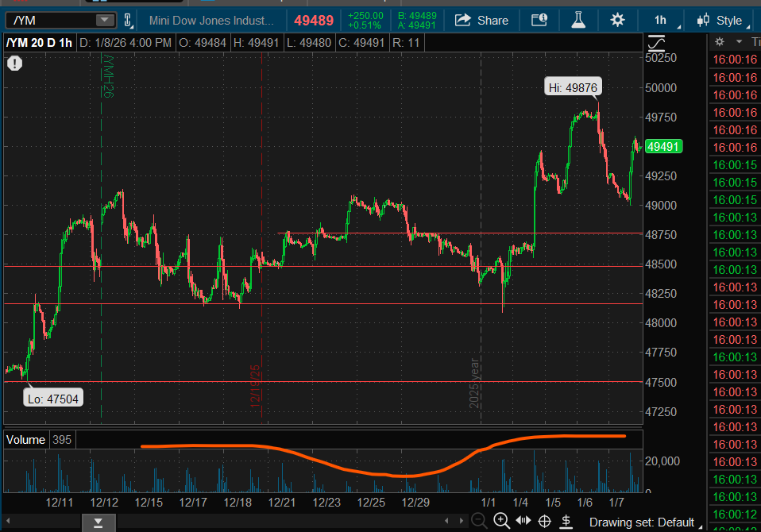Click the 16:00:12 time and sales row
The image size is (761, 532).
(735, 514)
